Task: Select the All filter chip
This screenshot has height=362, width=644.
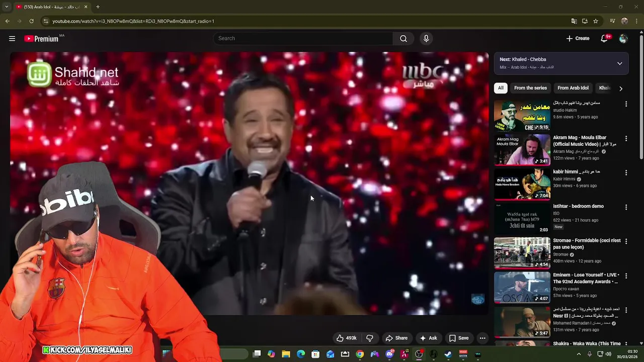Action: pyautogui.click(x=501, y=88)
